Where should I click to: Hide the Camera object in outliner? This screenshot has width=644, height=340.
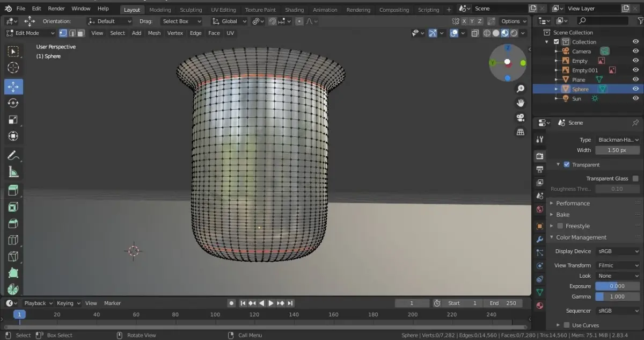click(635, 51)
